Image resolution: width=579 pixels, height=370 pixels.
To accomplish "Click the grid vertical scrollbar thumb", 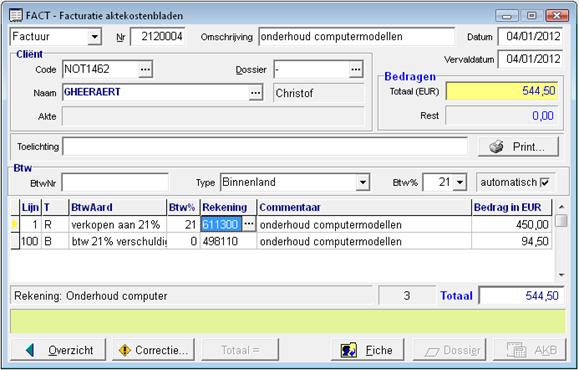I will [561, 221].
